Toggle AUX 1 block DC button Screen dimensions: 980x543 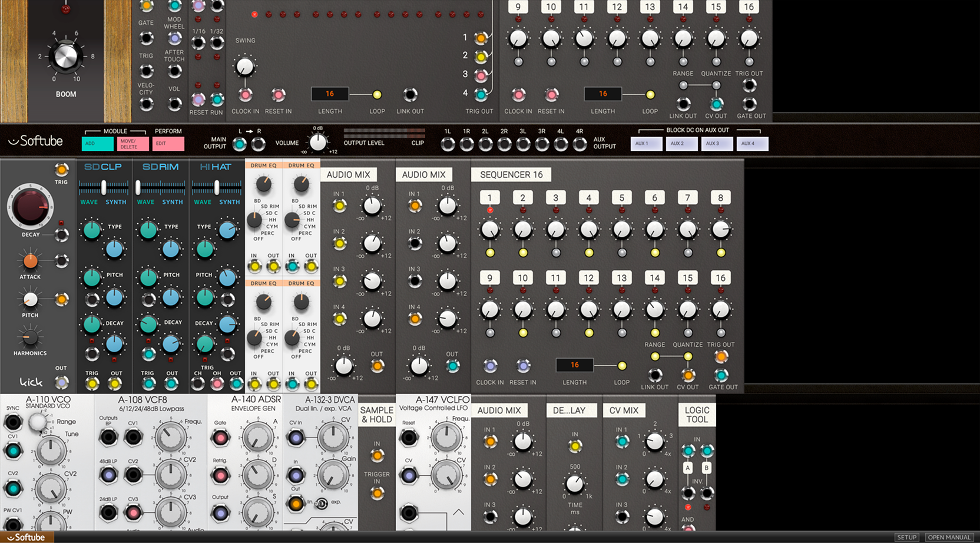point(647,144)
